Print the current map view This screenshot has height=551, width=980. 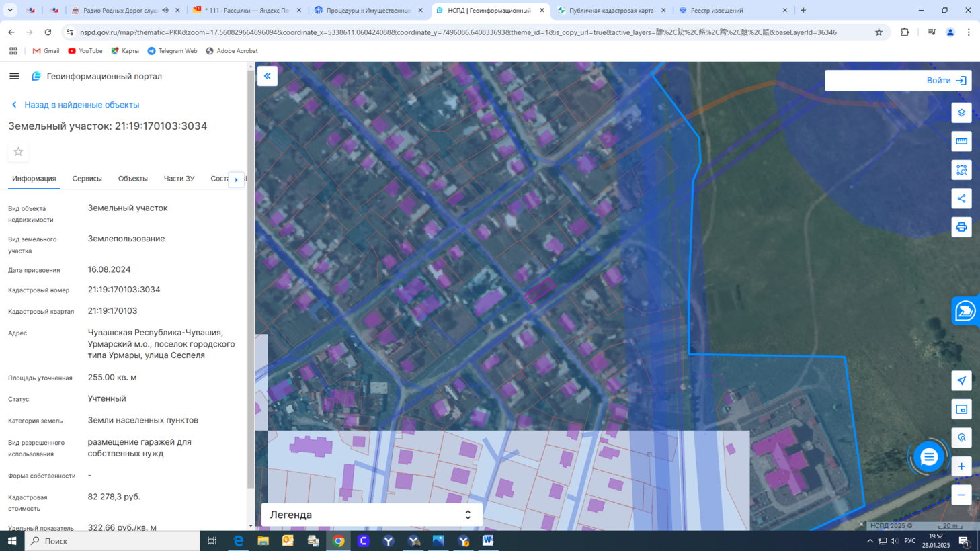pyautogui.click(x=961, y=227)
